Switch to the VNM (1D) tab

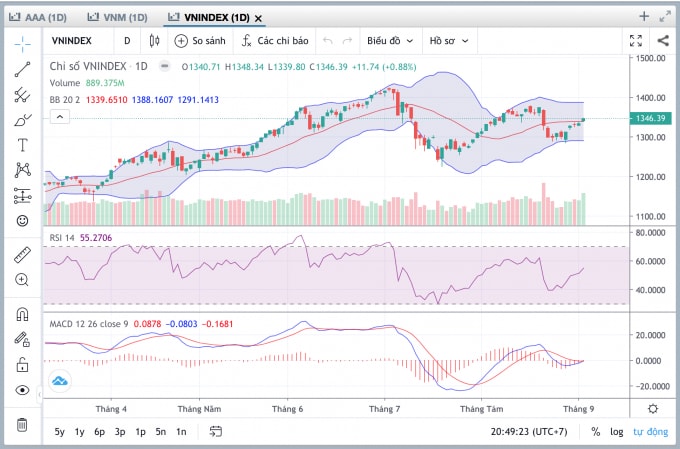pos(118,17)
